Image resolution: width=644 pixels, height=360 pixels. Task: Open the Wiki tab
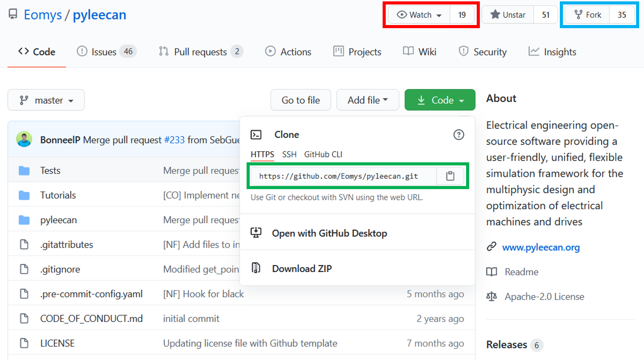pyautogui.click(x=419, y=52)
